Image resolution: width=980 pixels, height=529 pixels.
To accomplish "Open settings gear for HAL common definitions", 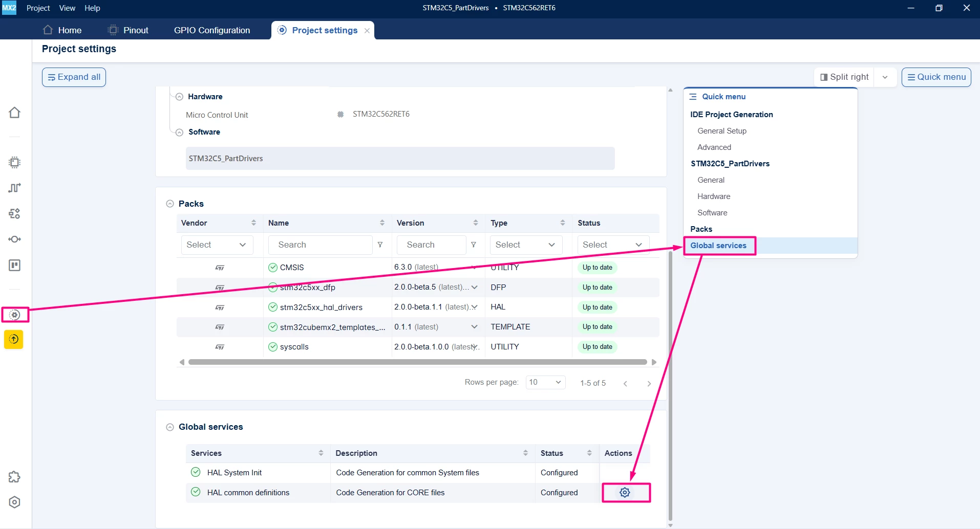I will pyautogui.click(x=625, y=492).
